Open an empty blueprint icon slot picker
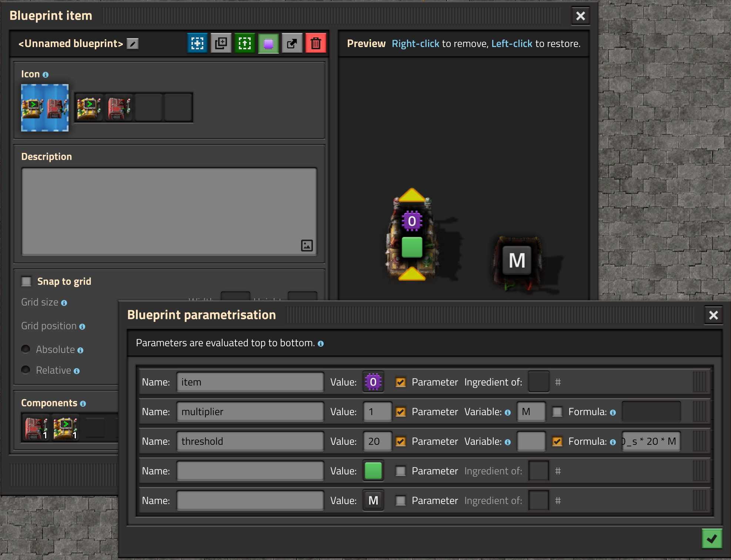 coord(148,107)
